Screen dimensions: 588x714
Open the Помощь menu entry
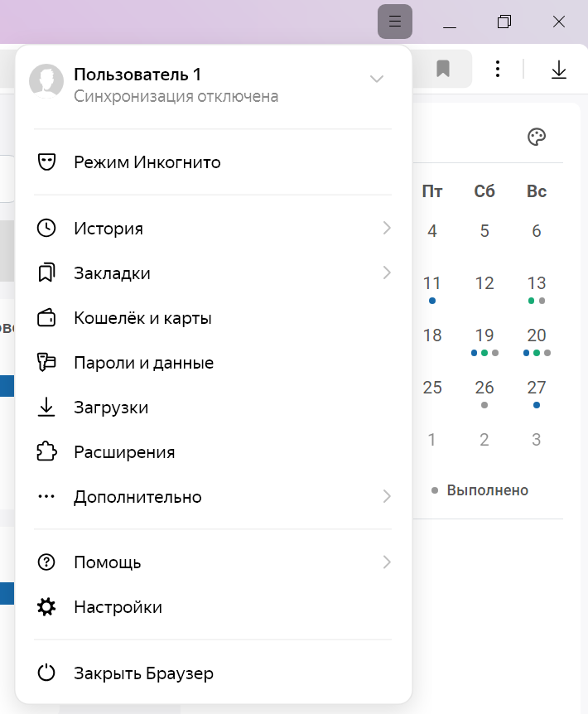pos(108,562)
